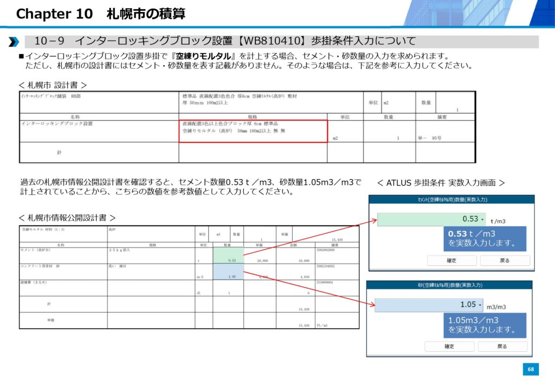Screen dimensions: 555x392
Task: Click the sand dialog title bar
Action: (449, 285)
